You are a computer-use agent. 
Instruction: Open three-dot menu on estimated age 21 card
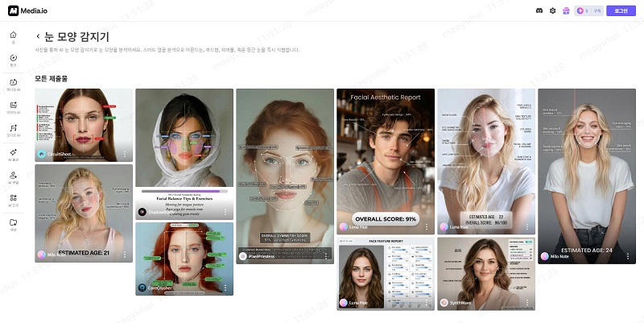pos(125,255)
